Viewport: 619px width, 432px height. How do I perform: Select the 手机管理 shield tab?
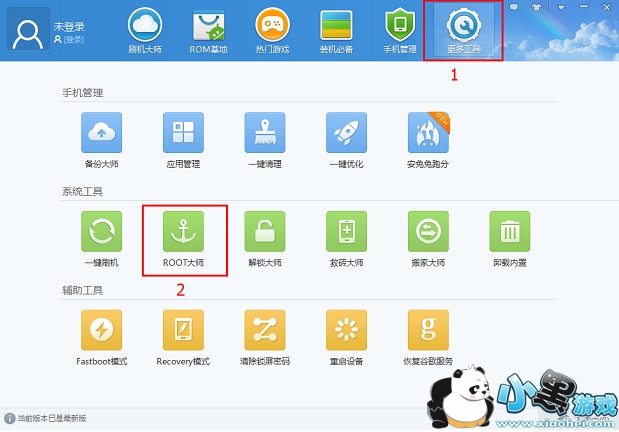pos(400,31)
